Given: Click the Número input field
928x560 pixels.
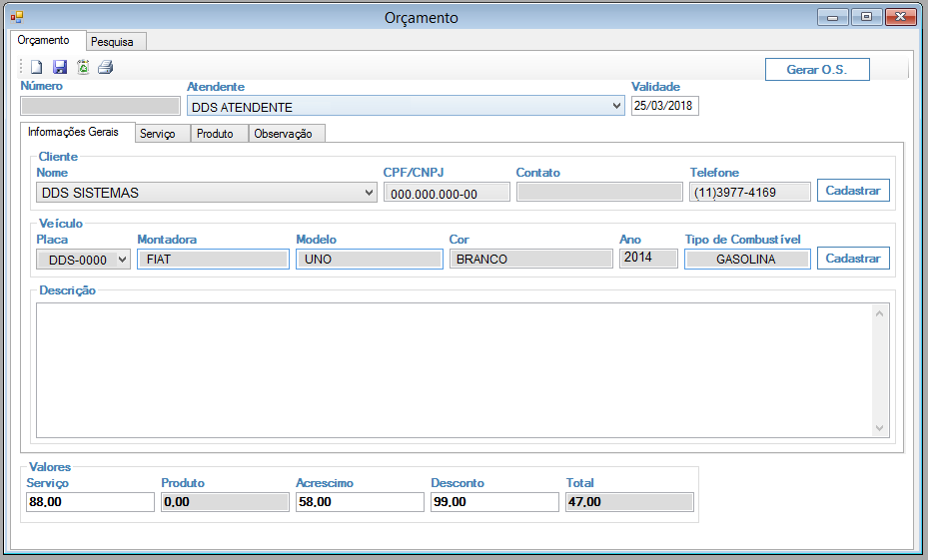Looking at the screenshot, I should tap(100, 106).
